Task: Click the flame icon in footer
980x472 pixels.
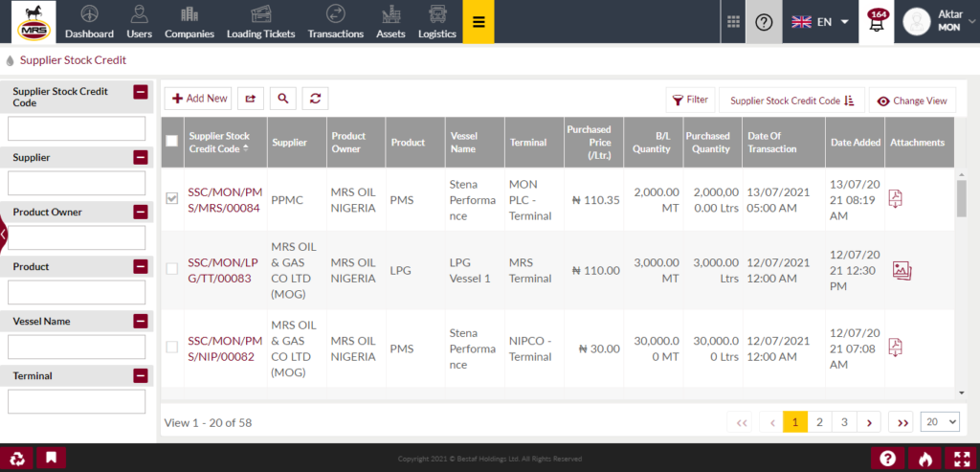Action: point(925,459)
